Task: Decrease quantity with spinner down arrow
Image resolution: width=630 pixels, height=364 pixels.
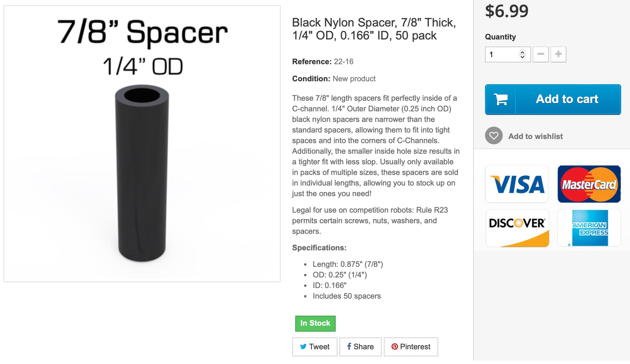Action: point(522,57)
